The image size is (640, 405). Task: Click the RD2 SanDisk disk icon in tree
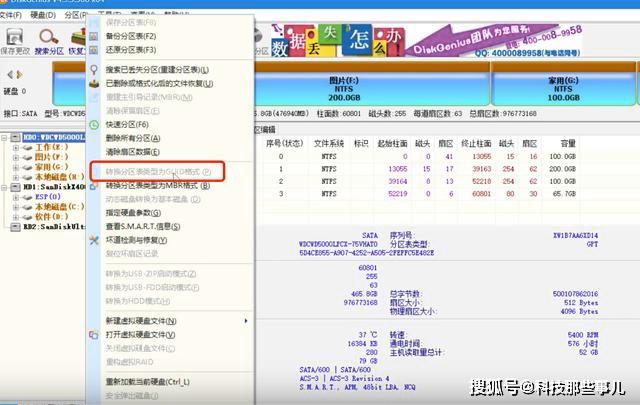coord(16,227)
